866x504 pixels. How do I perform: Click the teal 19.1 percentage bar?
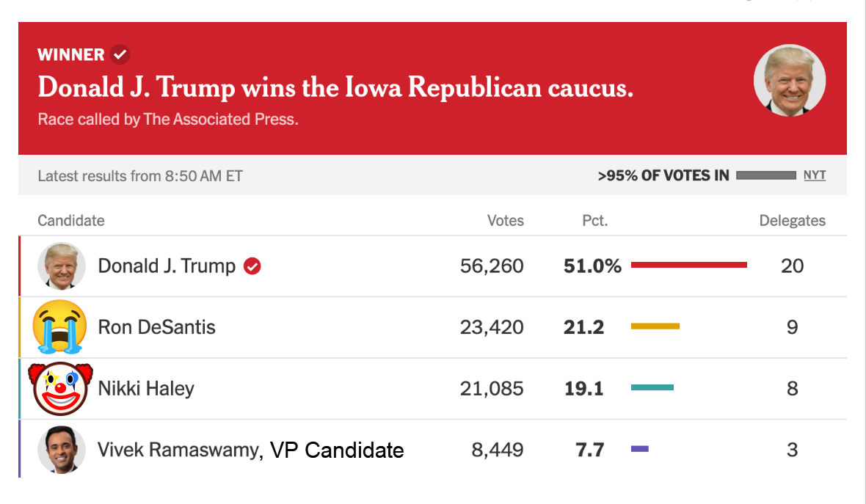click(652, 387)
